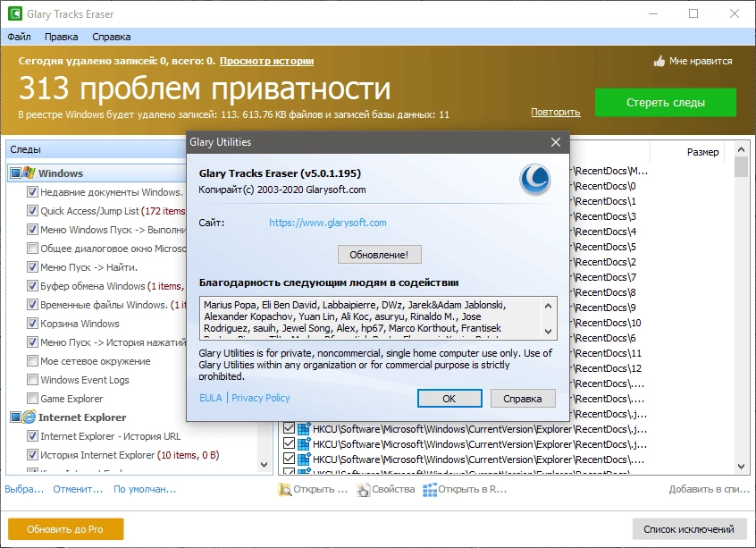Open the Privacy Policy link
The height and width of the screenshot is (548, 756).
pyautogui.click(x=261, y=398)
